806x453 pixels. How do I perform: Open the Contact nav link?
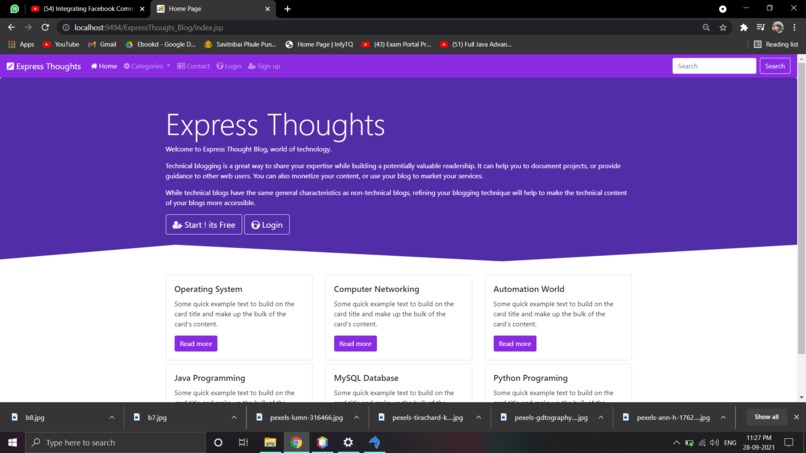pos(193,66)
